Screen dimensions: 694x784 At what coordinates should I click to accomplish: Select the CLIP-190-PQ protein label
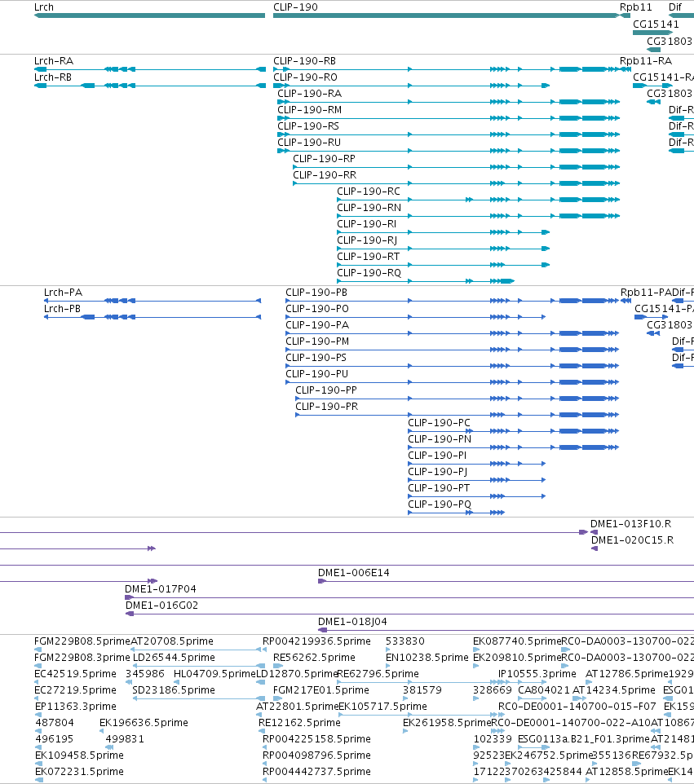click(x=440, y=504)
